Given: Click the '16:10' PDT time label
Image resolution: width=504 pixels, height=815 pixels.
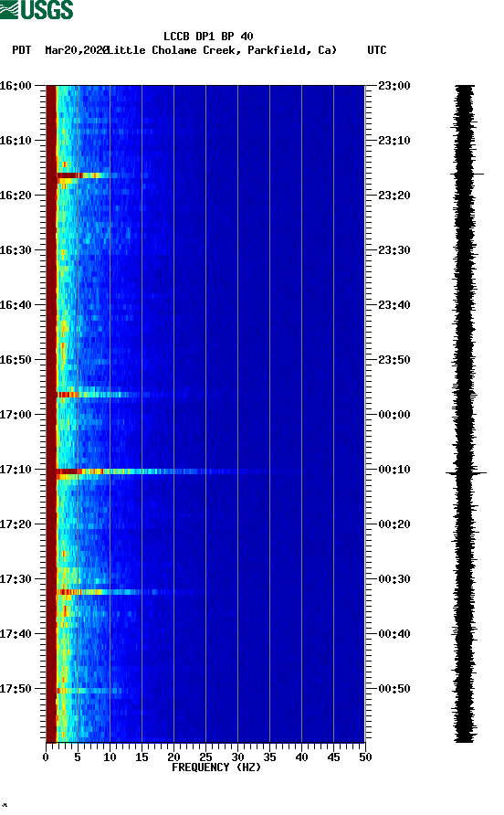Looking at the screenshot, I should click(16, 141).
